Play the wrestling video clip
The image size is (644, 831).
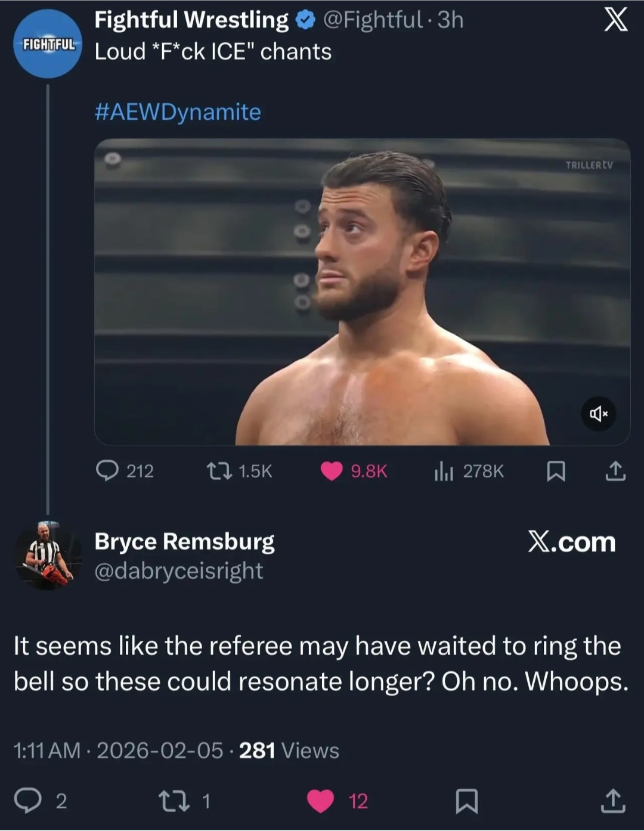point(362,292)
